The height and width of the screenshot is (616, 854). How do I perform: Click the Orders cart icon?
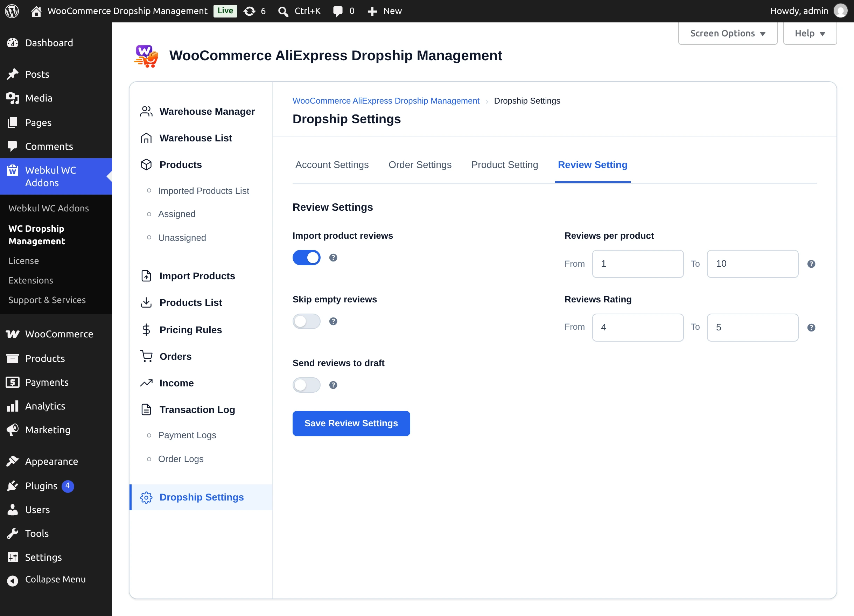(x=146, y=356)
